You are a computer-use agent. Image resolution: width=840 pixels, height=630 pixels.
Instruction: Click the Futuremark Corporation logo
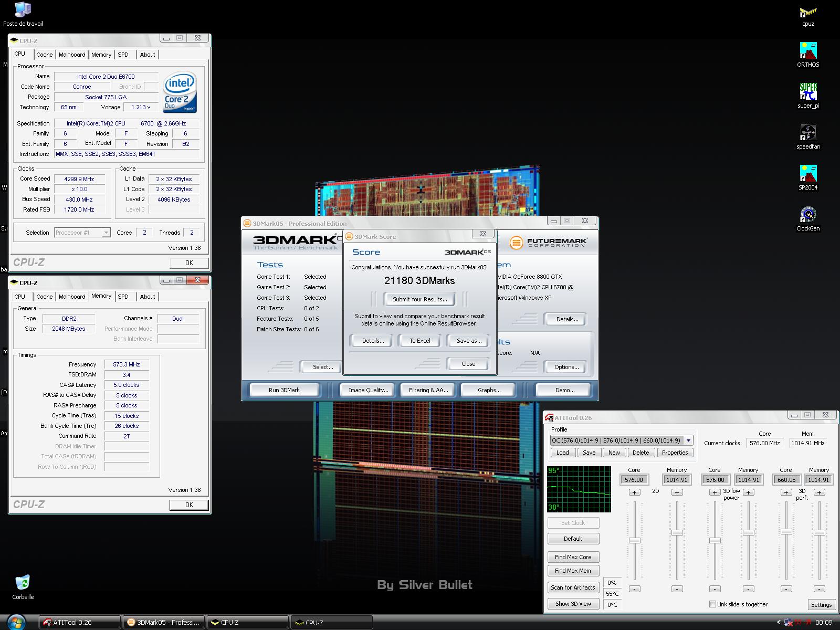[x=549, y=243]
